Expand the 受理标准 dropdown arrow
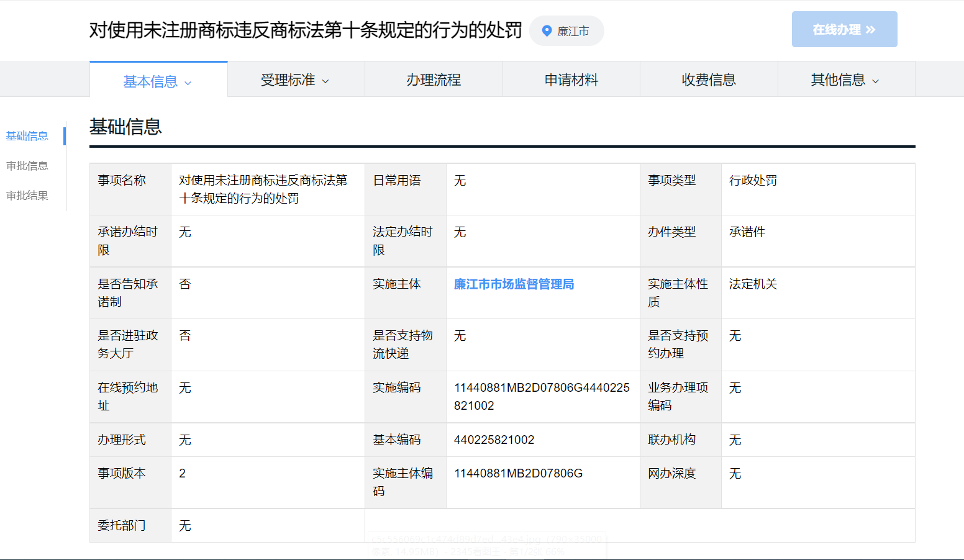 click(x=325, y=81)
